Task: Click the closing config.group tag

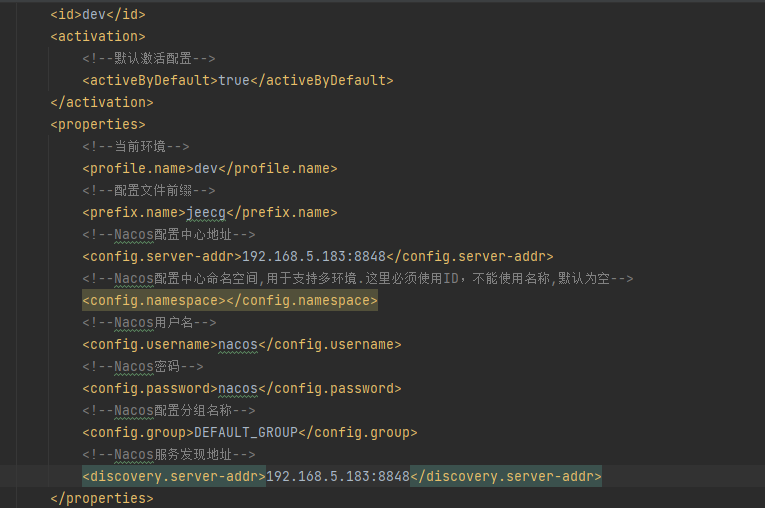Action: pyautogui.click(x=358, y=432)
